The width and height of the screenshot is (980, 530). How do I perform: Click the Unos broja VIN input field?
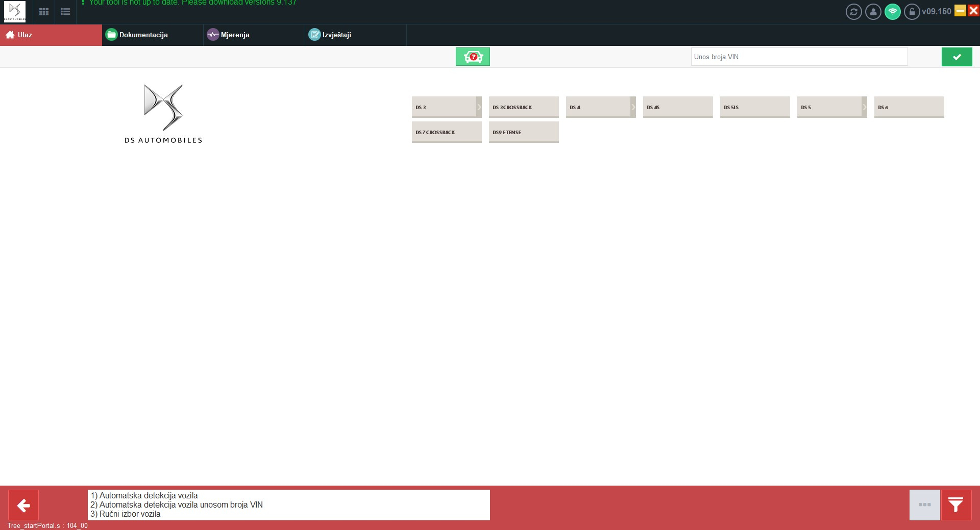pos(799,57)
